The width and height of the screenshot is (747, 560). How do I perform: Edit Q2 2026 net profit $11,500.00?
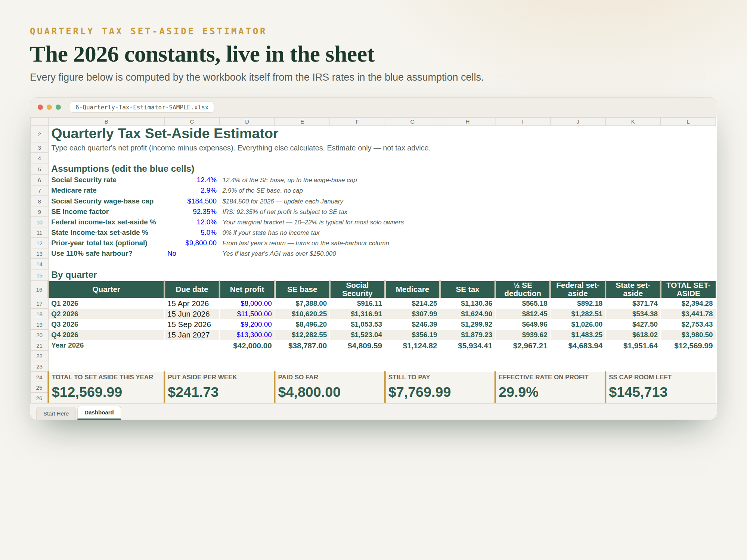click(x=247, y=314)
